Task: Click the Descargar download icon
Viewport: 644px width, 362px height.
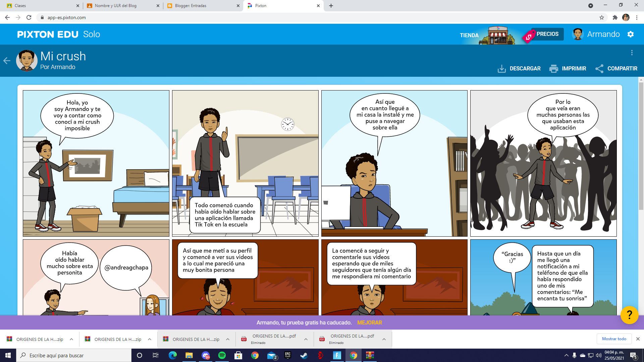Action: tap(501, 69)
